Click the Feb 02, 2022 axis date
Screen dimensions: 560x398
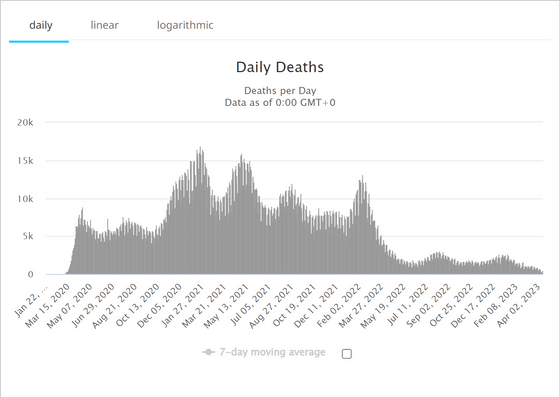click(x=339, y=305)
